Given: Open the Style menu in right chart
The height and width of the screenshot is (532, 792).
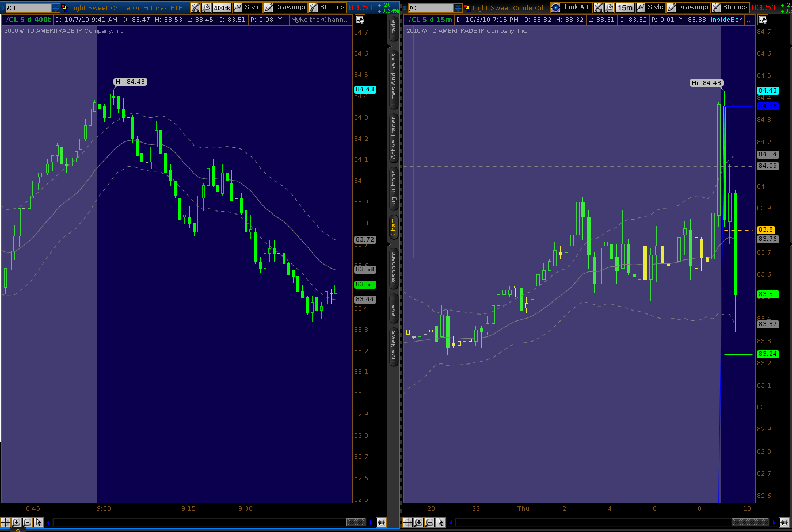Looking at the screenshot, I should pos(651,7).
